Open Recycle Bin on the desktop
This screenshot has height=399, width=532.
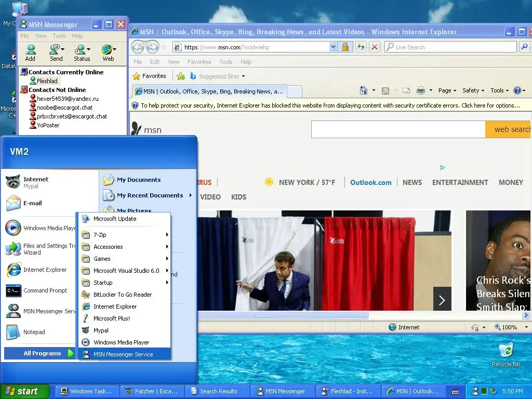[506, 354]
